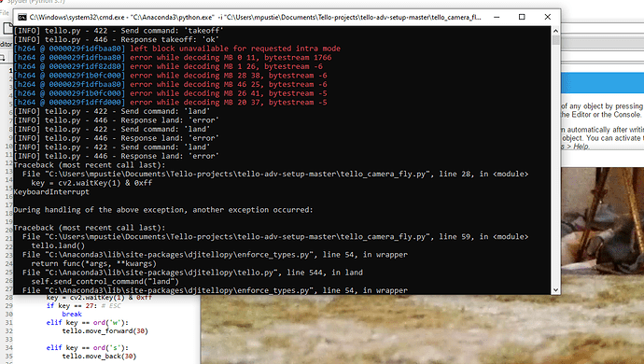Click "elif key == ord('w'):" in Spyder editor
The height and width of the screenshot is (364, 644).
pyautogui.click(x=88, y=323)
